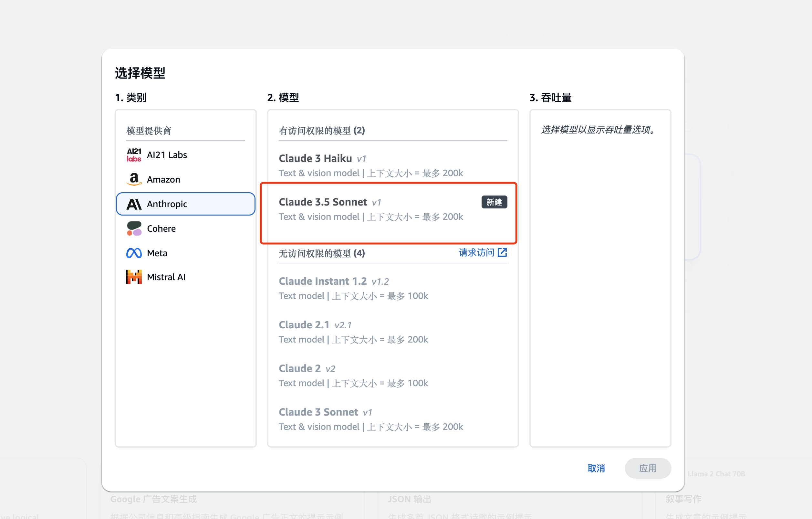Click Claude 3 Sonnet 200k description text

[x=371, y=427]
